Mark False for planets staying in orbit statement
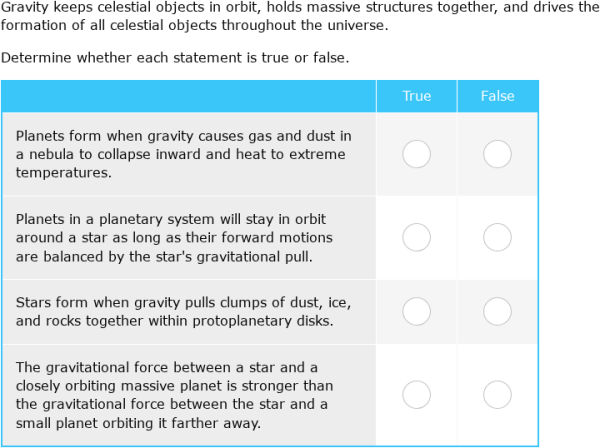Screen dimensions: 600x448 tap(497, 237)
